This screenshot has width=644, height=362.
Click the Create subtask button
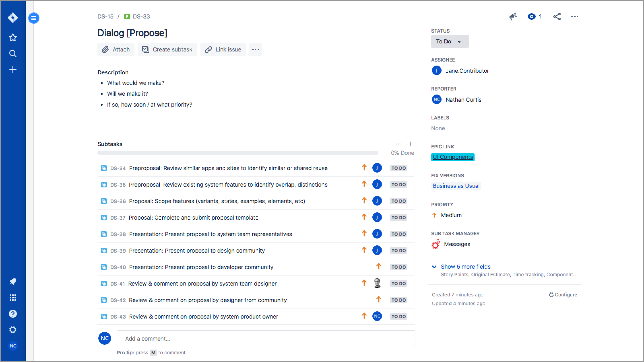[167, 49]
